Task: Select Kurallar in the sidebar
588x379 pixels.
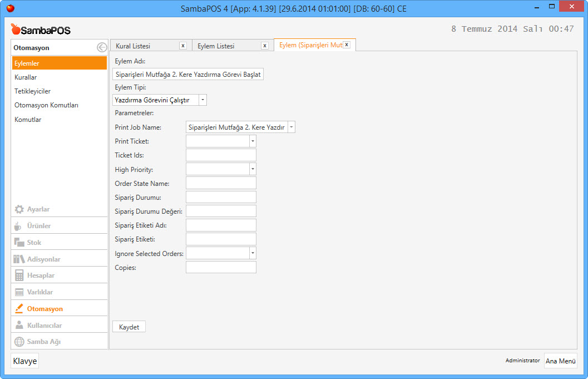Action: pos(26,77)
